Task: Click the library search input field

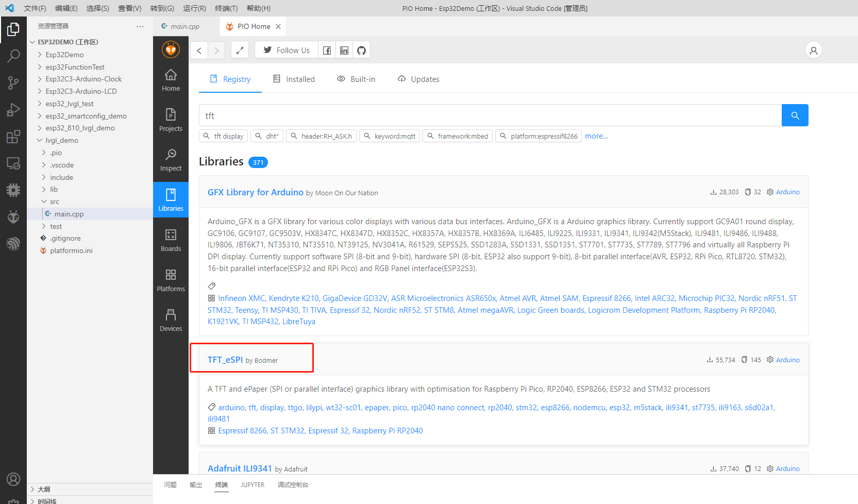Action: pyautogui.click(x=490, y=115)
